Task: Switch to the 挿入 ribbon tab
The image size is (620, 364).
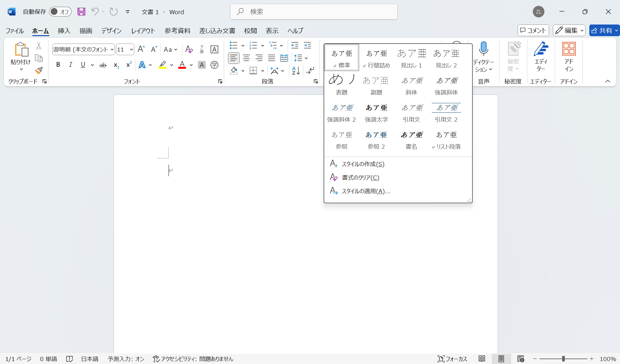Action: click(x=64, y=31)
